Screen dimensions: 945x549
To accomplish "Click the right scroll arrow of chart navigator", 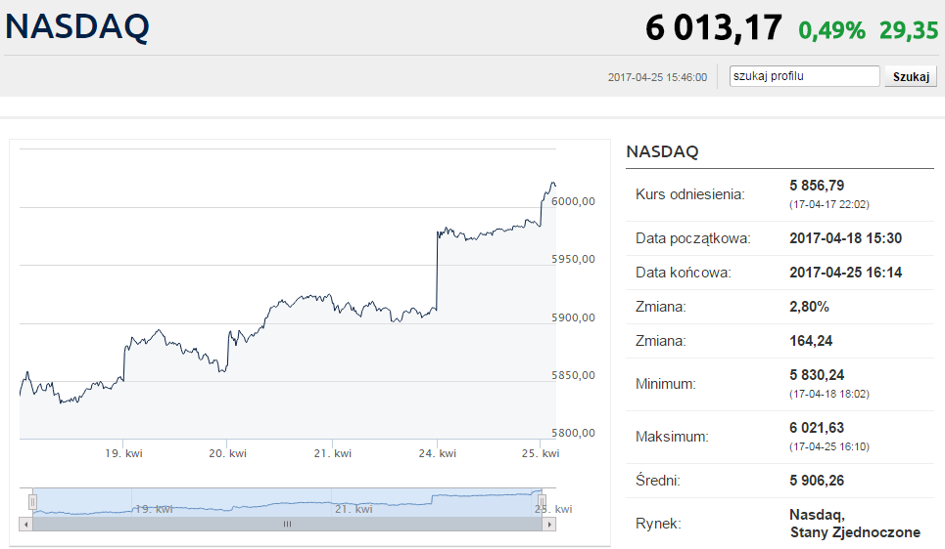I will (549, 524).
